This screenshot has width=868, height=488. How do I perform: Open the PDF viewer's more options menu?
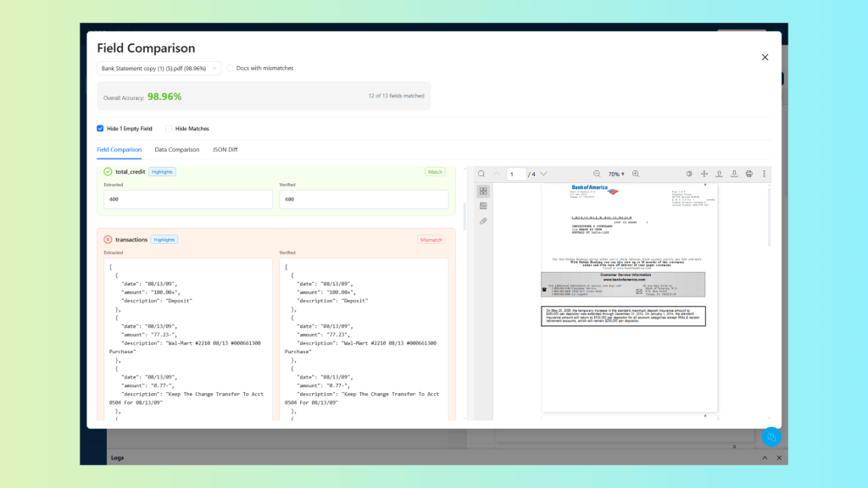(764, 174)
